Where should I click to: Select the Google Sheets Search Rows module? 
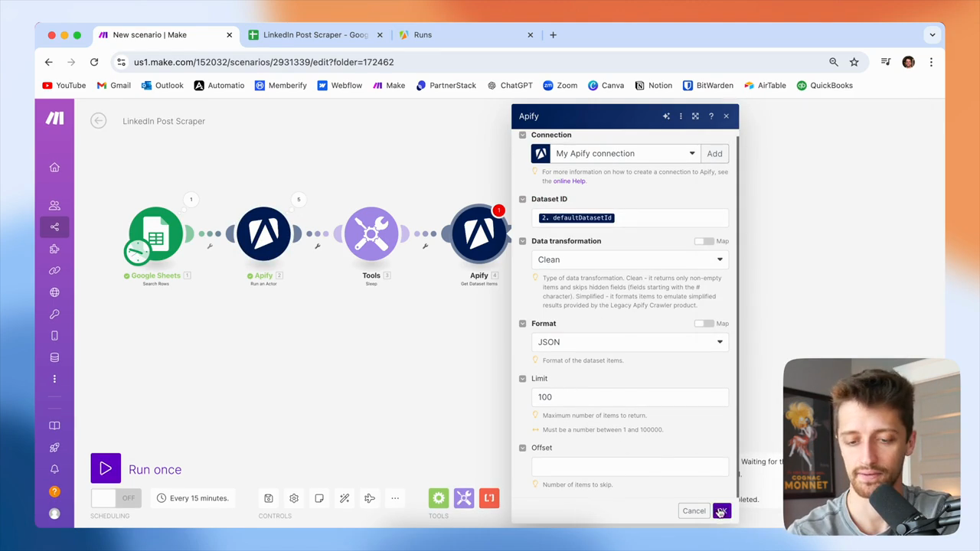(x=155, y=233)
